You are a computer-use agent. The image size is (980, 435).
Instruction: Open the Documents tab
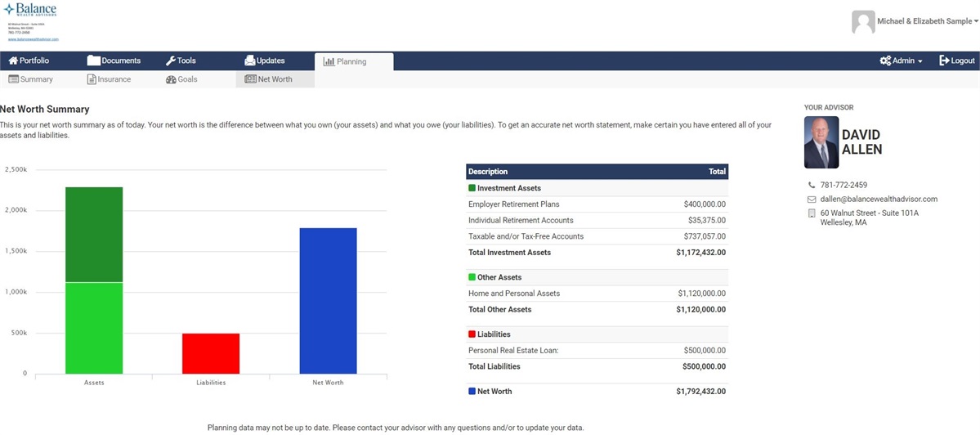[x=114, y=61]
